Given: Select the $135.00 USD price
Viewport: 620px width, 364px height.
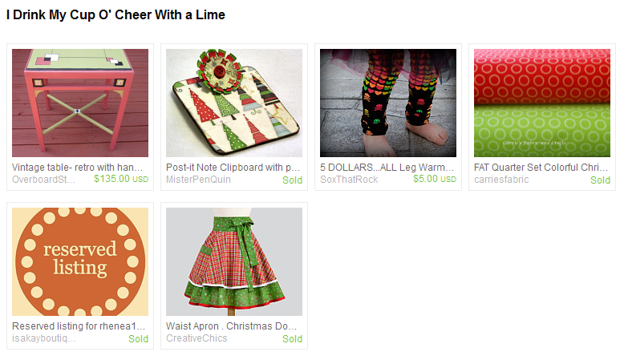Looking at the screenshot, I should point(121,179).
